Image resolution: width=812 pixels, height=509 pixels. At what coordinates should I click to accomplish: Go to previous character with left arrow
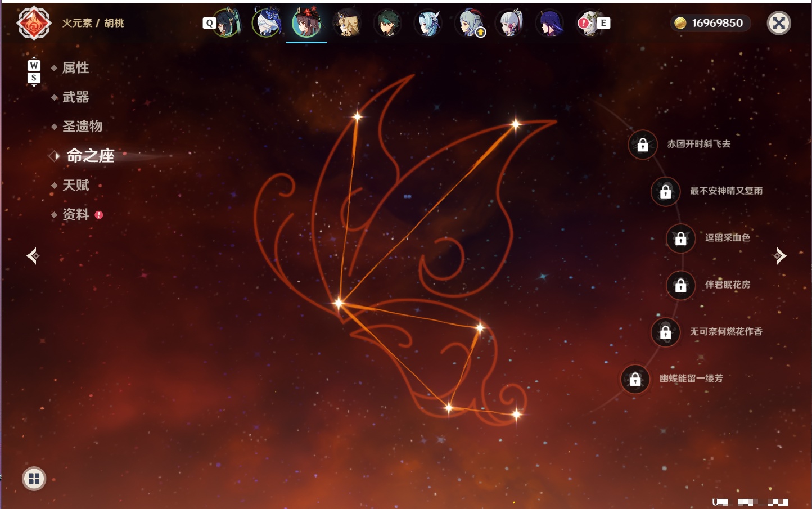pyautogui.click(x=33, y=256)
